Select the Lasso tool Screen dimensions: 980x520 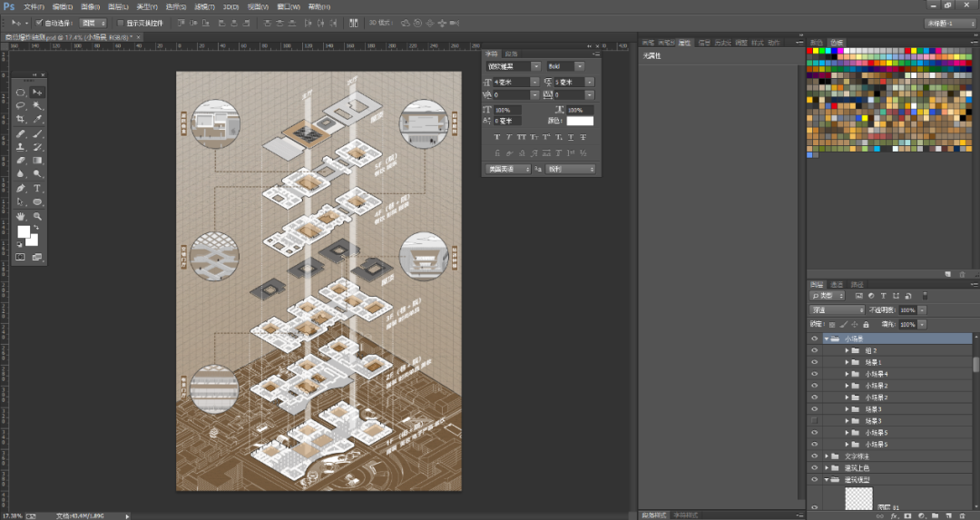[x=20, y=106]
